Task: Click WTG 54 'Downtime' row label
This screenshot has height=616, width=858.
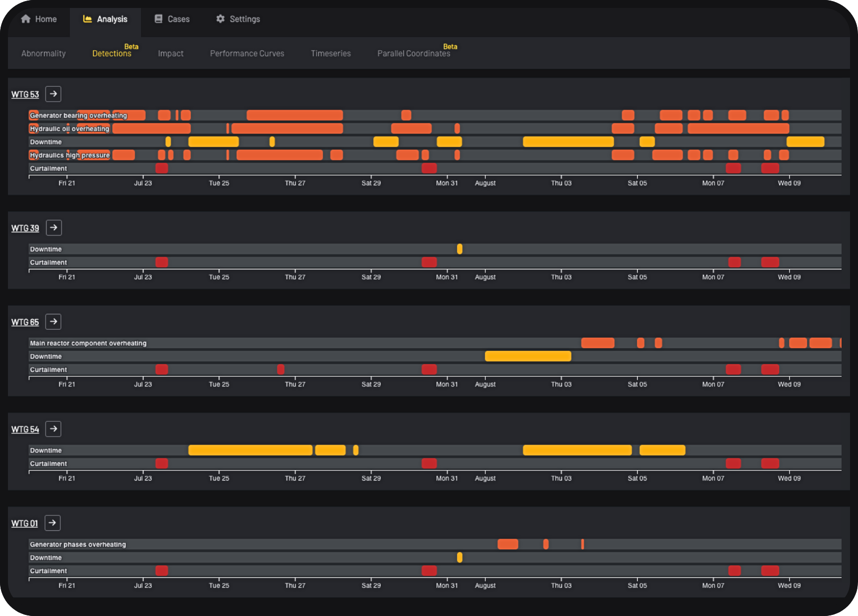Action: point(46,450)
